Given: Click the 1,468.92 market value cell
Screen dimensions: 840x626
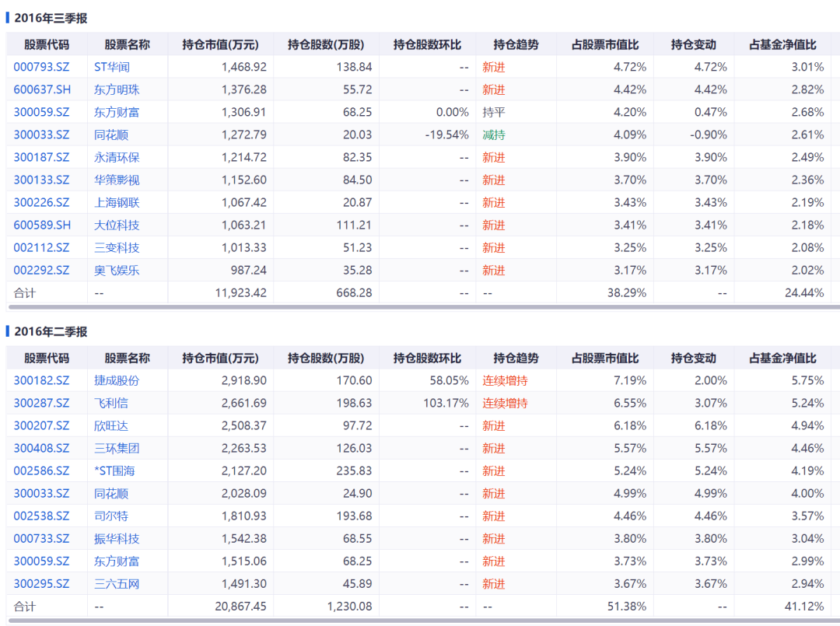Looking at the screenshot, I should click(x=243, y=67).
